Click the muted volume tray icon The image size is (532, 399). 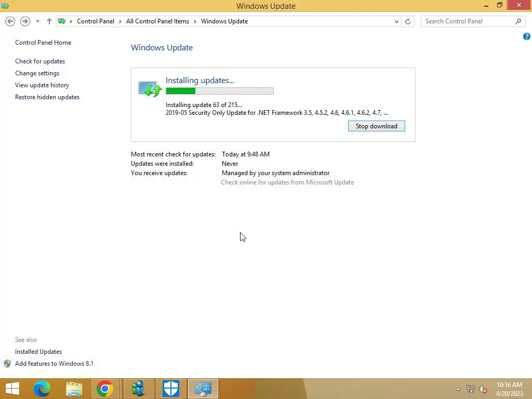click(483, 389)
